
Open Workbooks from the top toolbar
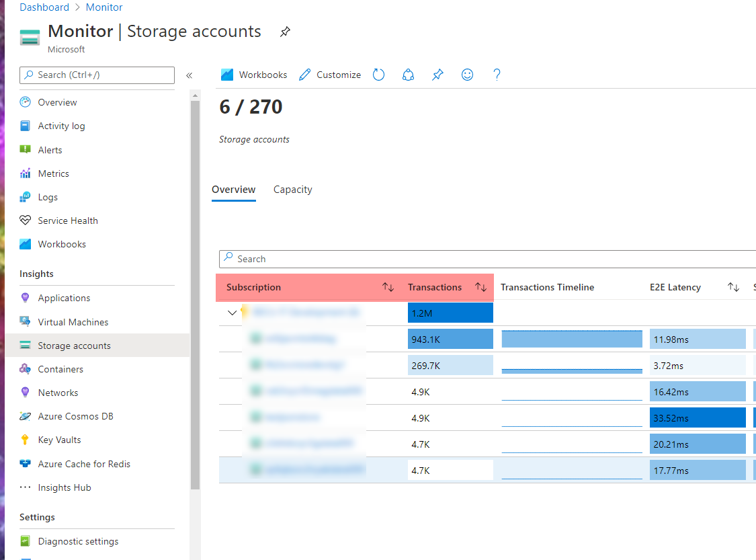[253, 75]
